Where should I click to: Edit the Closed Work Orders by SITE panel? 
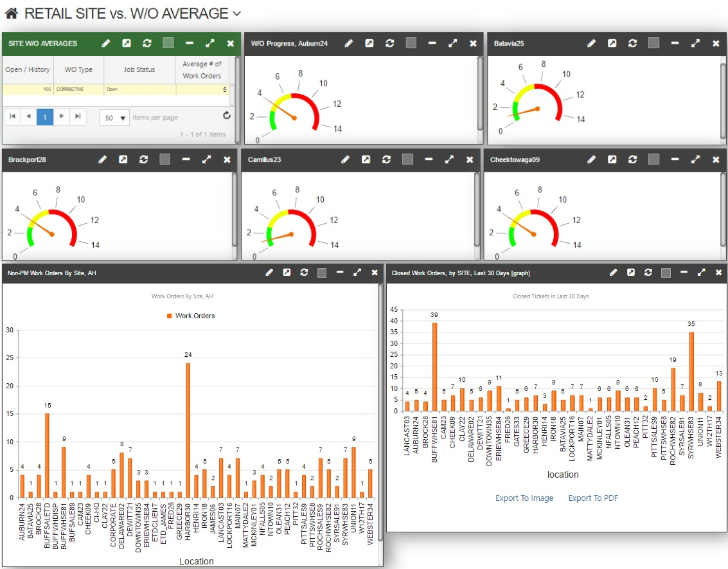coord(614,273)
